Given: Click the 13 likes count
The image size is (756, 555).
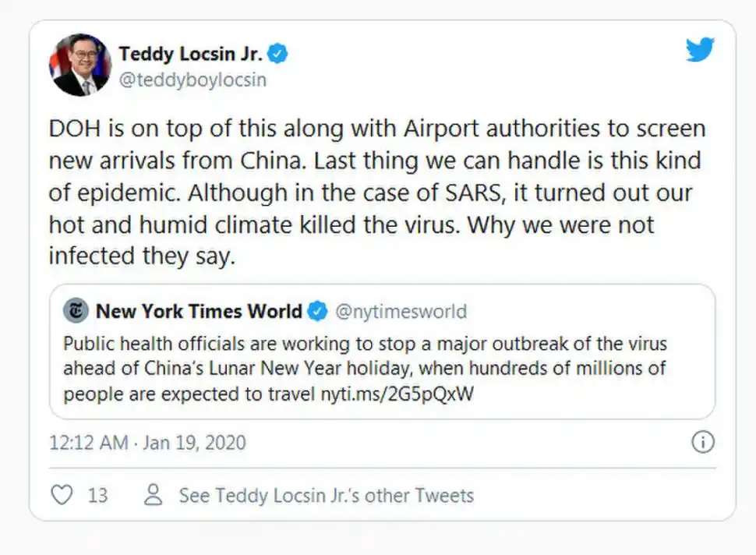Looking at the screenshot, I should point(97,495).
